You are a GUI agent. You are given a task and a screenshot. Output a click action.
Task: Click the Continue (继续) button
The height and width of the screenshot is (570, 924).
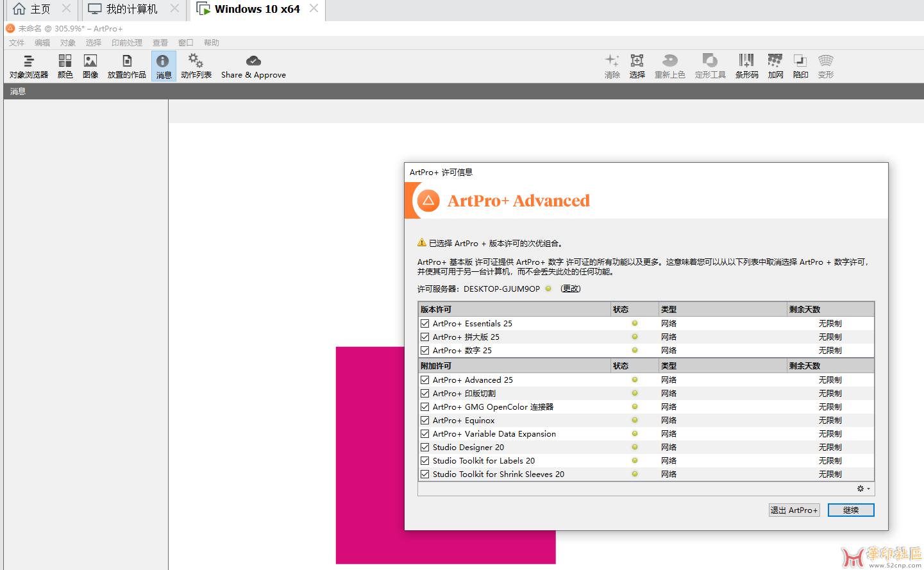[851, 510]
